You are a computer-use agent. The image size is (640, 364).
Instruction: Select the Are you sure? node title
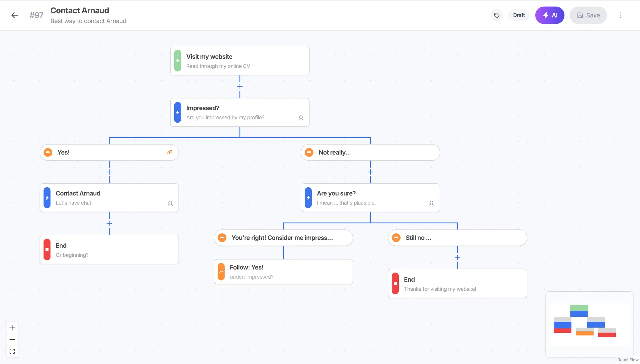tap(336, 193)
